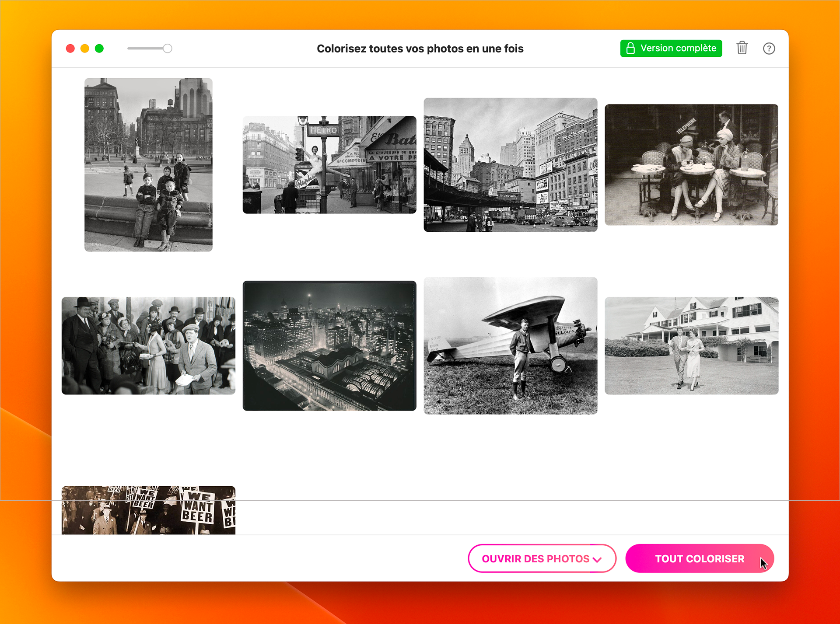Image resolution: width=840 pixels, height=624 pixels.
Task: Expand the OUVRIR DES PHOTOS dropdown chevron
Action: point(597,559)
